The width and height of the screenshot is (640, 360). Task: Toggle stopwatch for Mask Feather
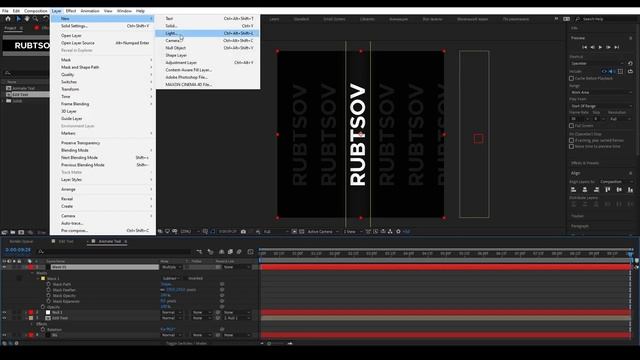pyautogui.click(x=49, y=290)
